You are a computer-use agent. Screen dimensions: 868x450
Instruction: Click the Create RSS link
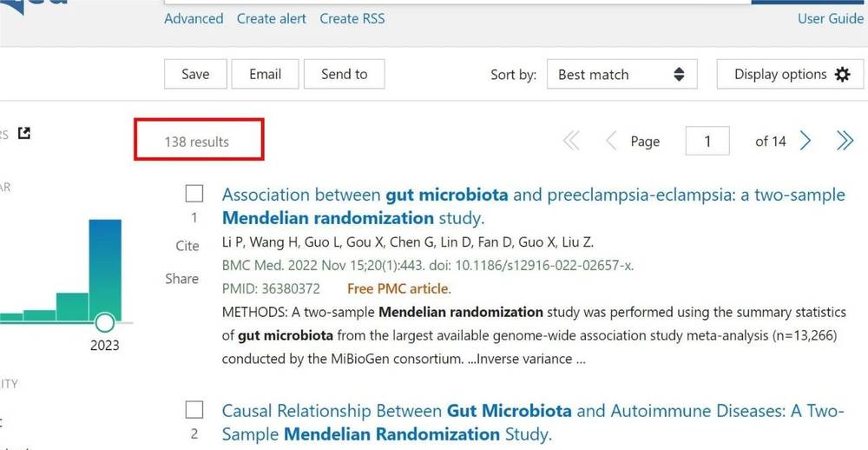[352, 18]
